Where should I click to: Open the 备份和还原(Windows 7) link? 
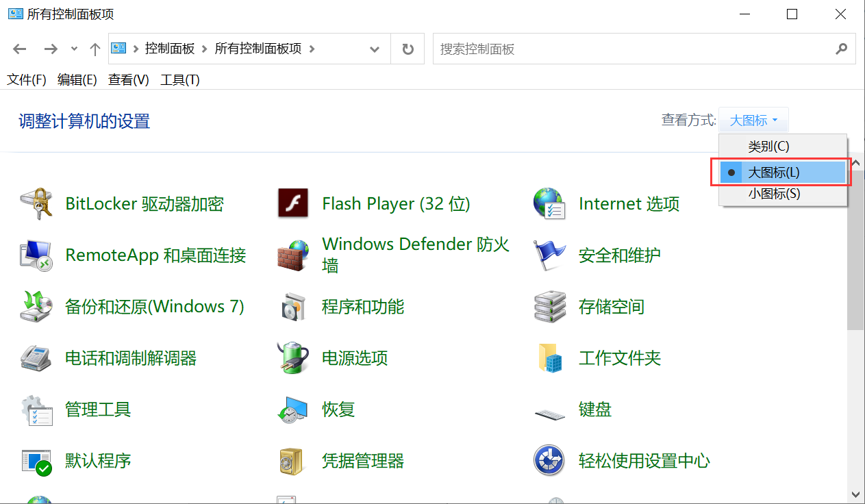point(155,306)
